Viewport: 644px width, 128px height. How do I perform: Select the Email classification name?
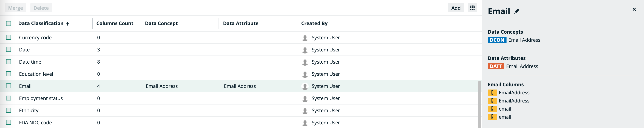pyautogui.click(x=25, y=86)
